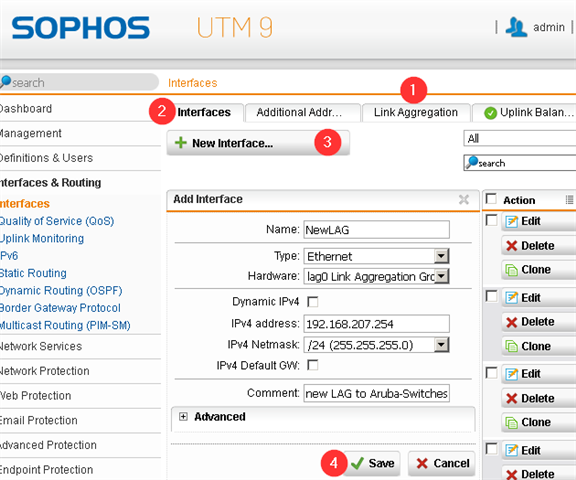Click the Edit button in fourth interface row
This screenshot has height=480, width=576.
point(539,450)
